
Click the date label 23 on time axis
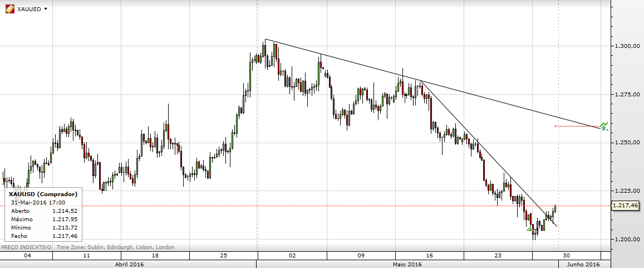click(x=498, y=256)
